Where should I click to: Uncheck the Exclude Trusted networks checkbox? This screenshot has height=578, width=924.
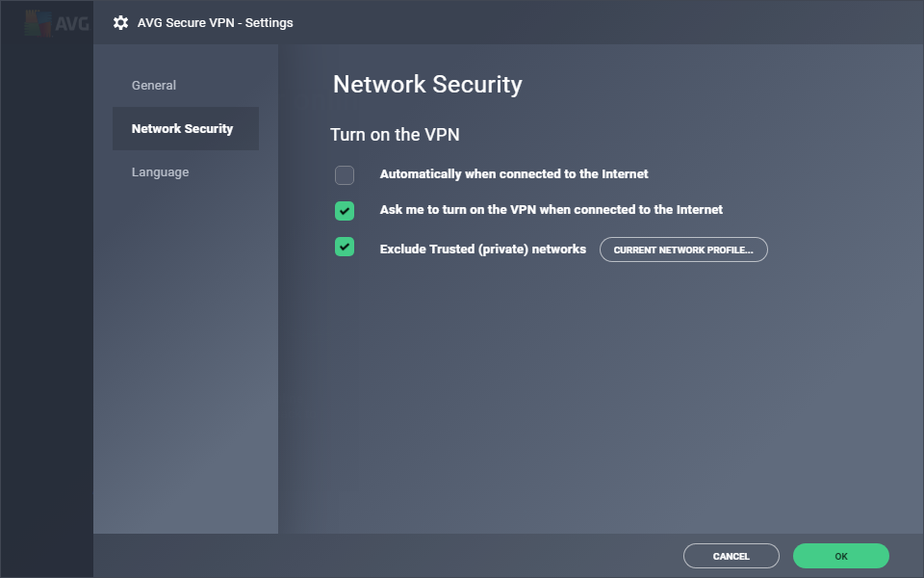pos(345,248)
